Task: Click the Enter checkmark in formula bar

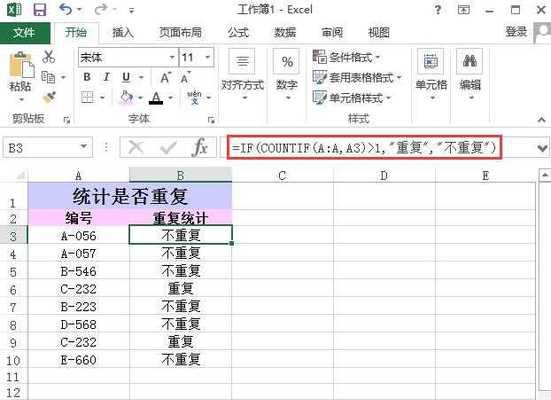Action: click(x=168, y=147)
